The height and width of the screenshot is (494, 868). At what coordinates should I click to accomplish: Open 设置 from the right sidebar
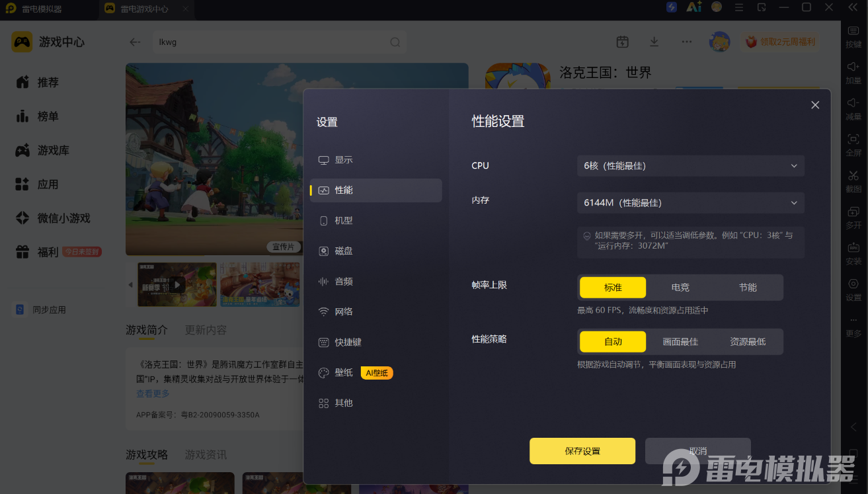853,290
